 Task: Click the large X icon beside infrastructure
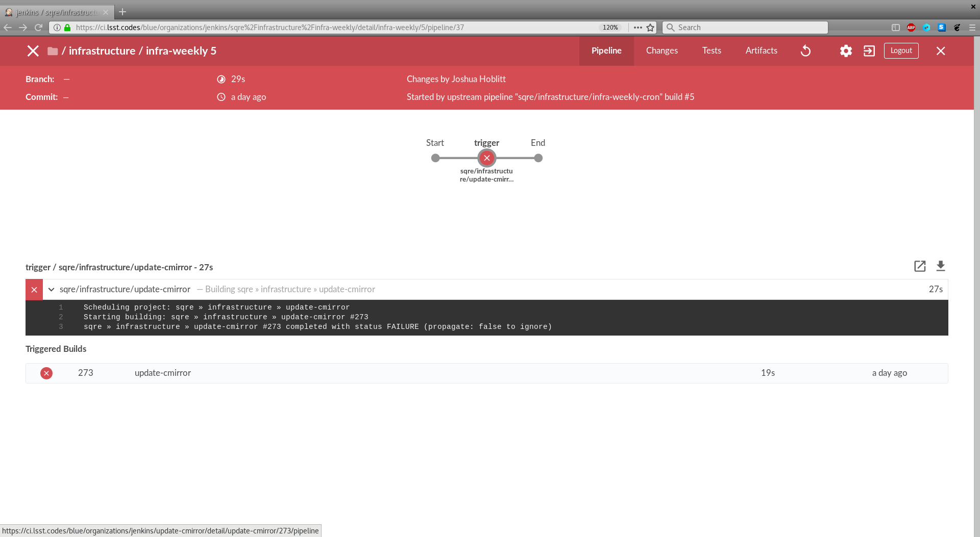point(33,51)
